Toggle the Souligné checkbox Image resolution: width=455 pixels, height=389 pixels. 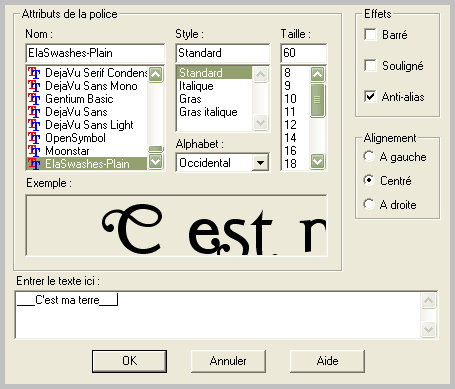click(x=370, y=65)
